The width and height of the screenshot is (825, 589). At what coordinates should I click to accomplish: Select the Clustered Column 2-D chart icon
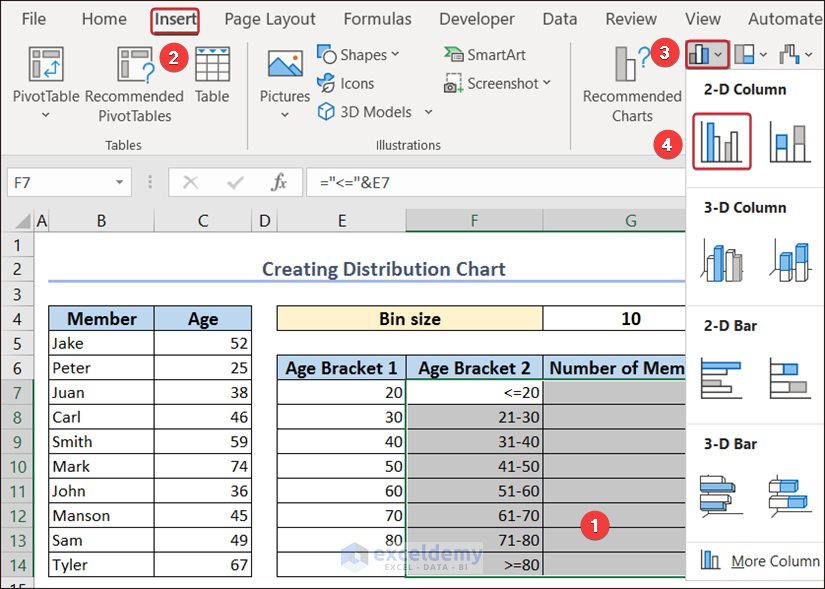point(721,141)
